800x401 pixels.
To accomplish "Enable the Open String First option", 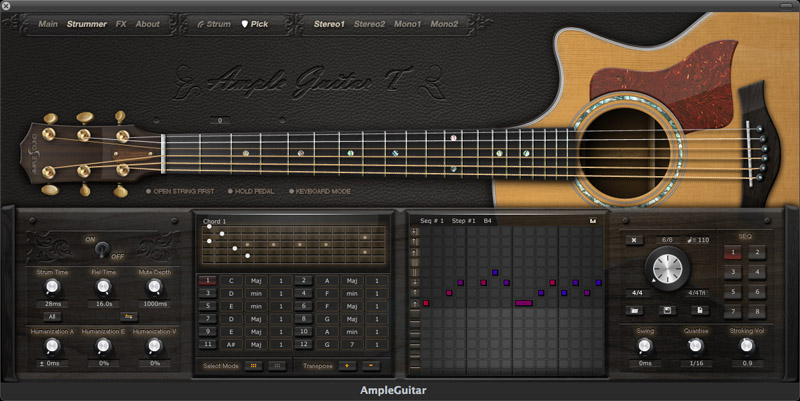I will (149, 190).
